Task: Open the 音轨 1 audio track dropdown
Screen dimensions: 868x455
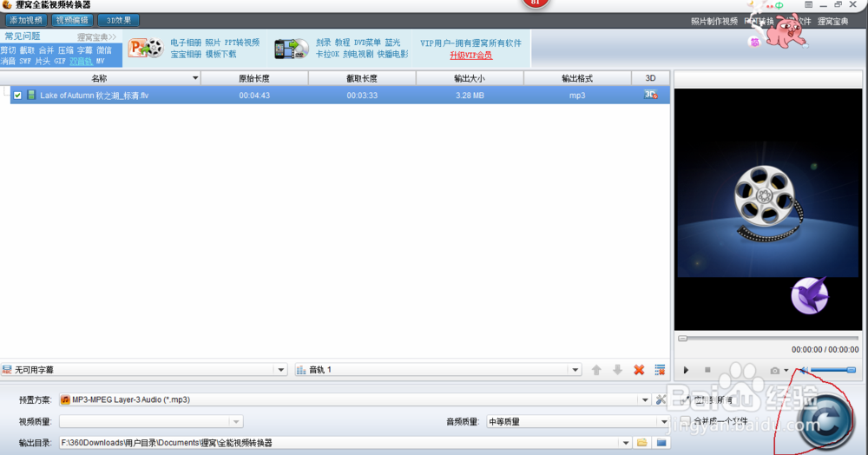Action: point(575,370)
